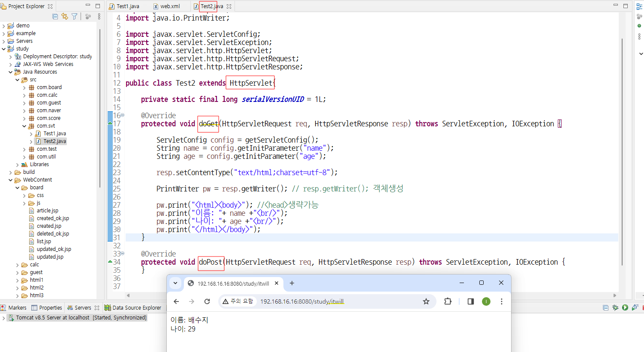Select Test1.java in com.svt package
Viewport: 644px width, 352px height.
(54, 134)
